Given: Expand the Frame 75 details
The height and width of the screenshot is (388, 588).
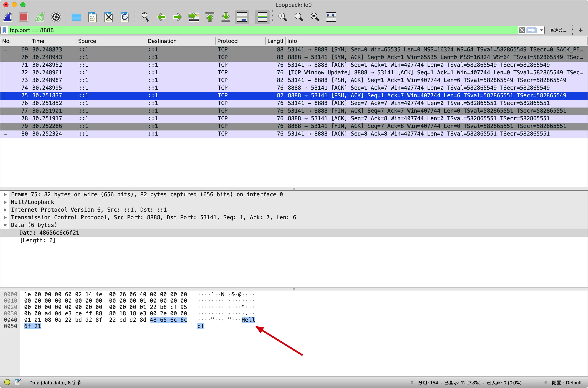Looking at the screenshot, I should click(5, 194).
